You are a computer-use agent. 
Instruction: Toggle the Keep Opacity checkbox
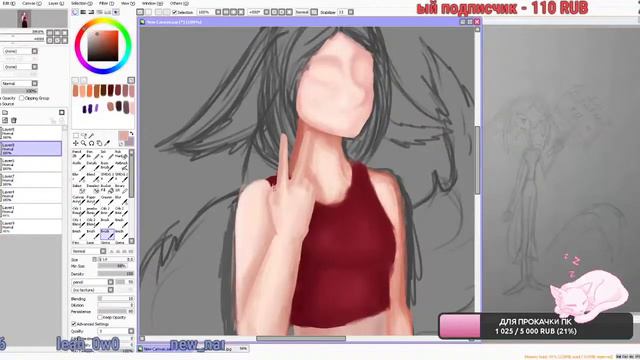(x=100, y=317)
